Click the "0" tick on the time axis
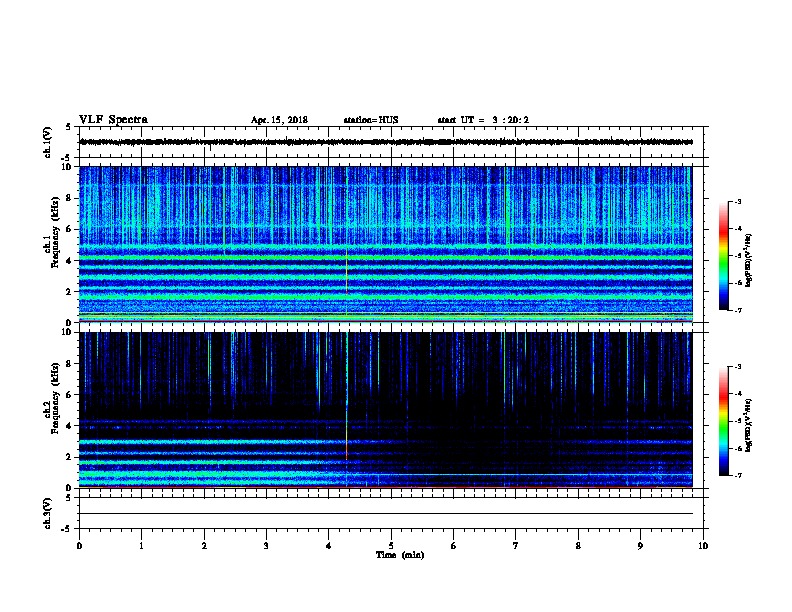 point(79,546)
